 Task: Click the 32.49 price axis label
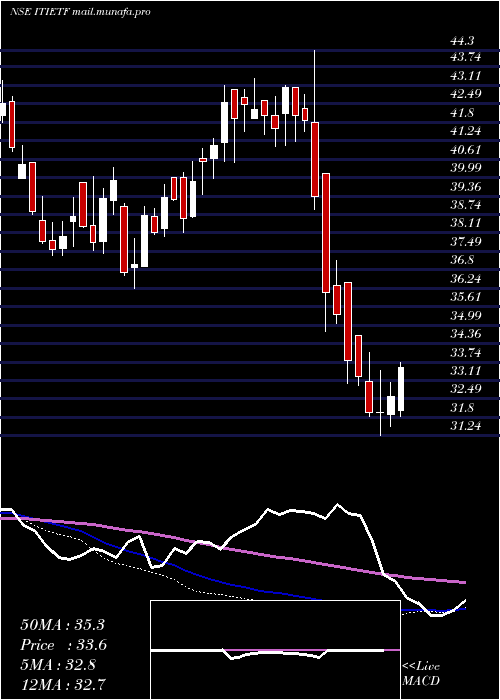466,389
